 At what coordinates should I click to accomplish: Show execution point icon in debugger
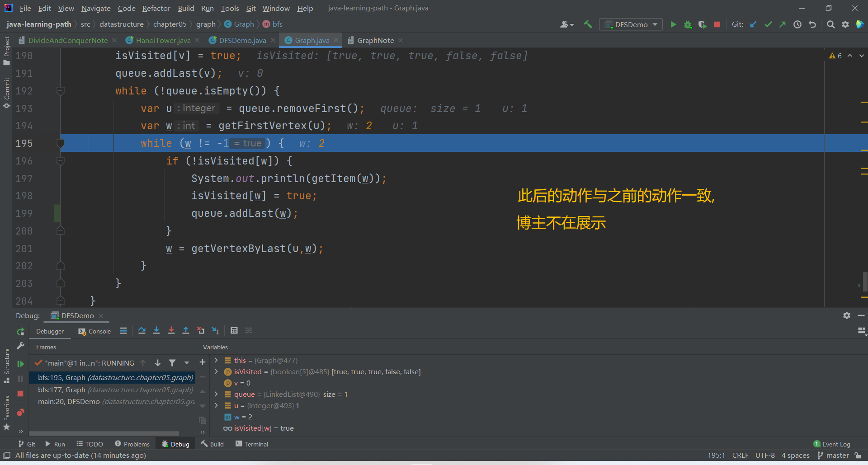[123, 331]
